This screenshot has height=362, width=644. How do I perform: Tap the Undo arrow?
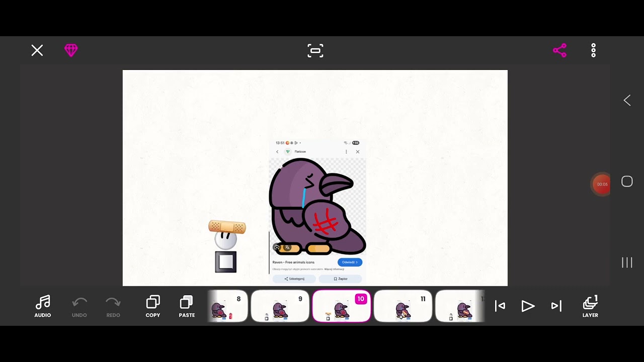[79, 306]
